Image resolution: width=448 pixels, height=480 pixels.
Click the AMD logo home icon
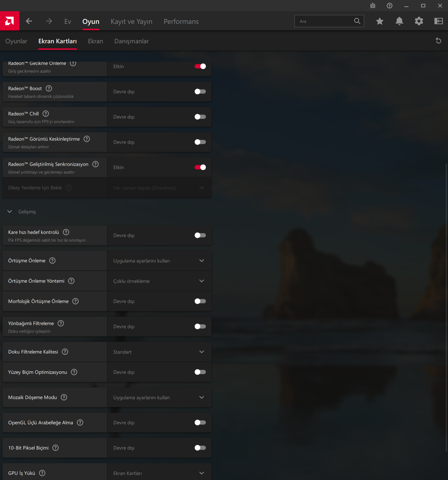click(x=10, y=21)
